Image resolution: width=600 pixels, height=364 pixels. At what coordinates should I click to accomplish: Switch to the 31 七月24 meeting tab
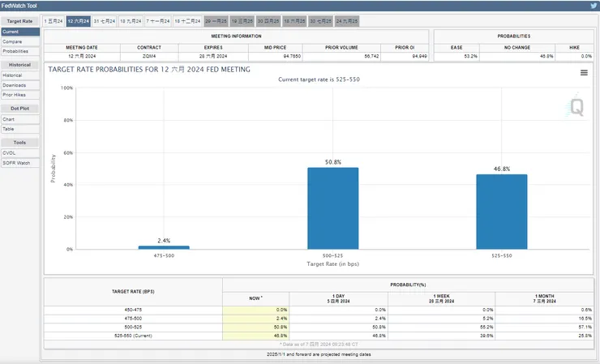tap(105, 19)
